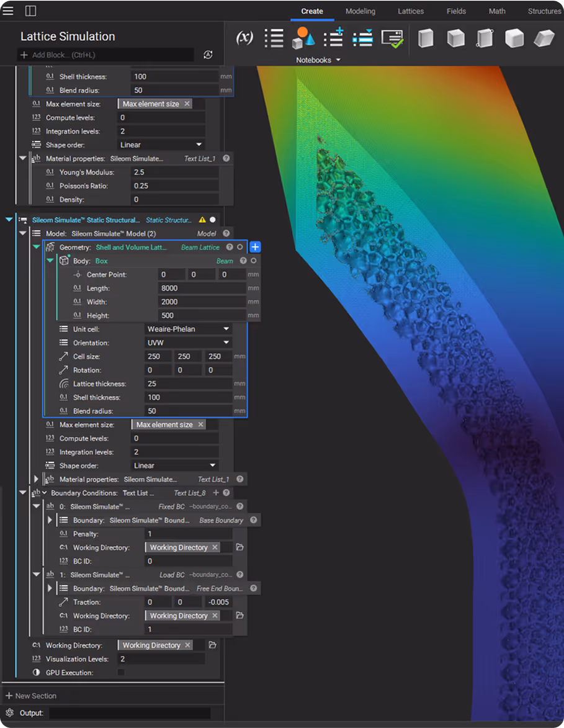Click the Add Block search field

point(105,55)
